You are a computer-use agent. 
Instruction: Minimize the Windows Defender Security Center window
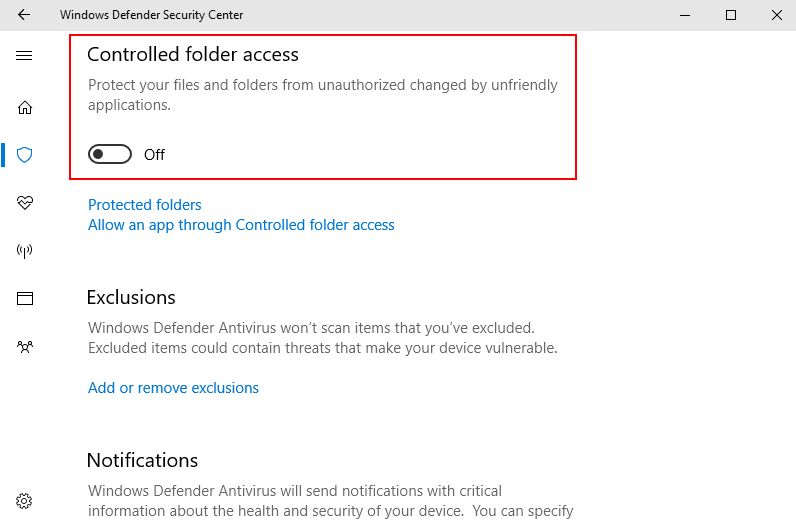point(685,15)
